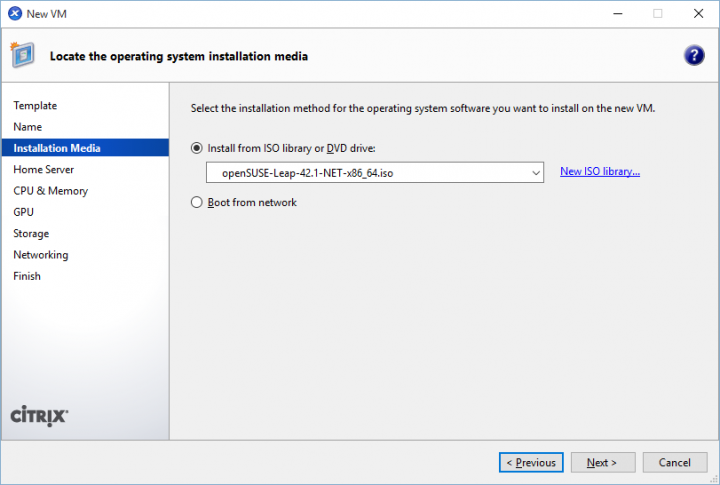Click the Citrix logo in sidebar
The height and width of the screenshot is (485, 720).
click(x=38, y=415)
